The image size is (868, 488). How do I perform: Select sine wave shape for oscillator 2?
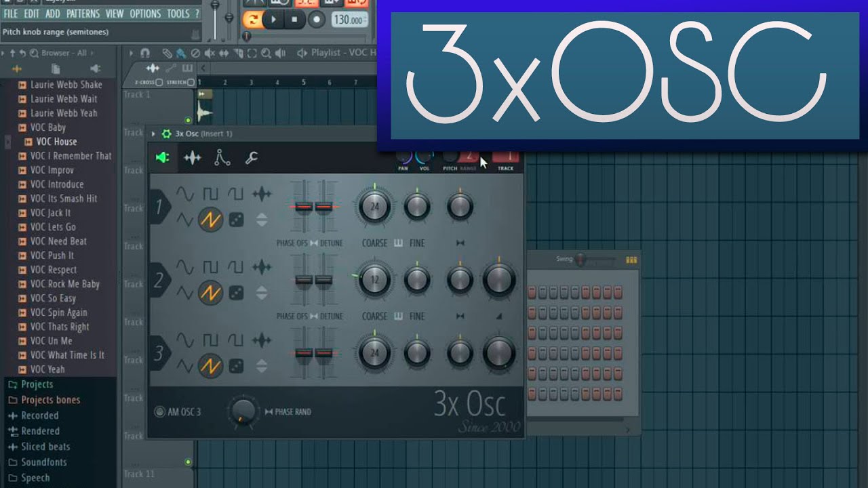click(x=184, y=268)
